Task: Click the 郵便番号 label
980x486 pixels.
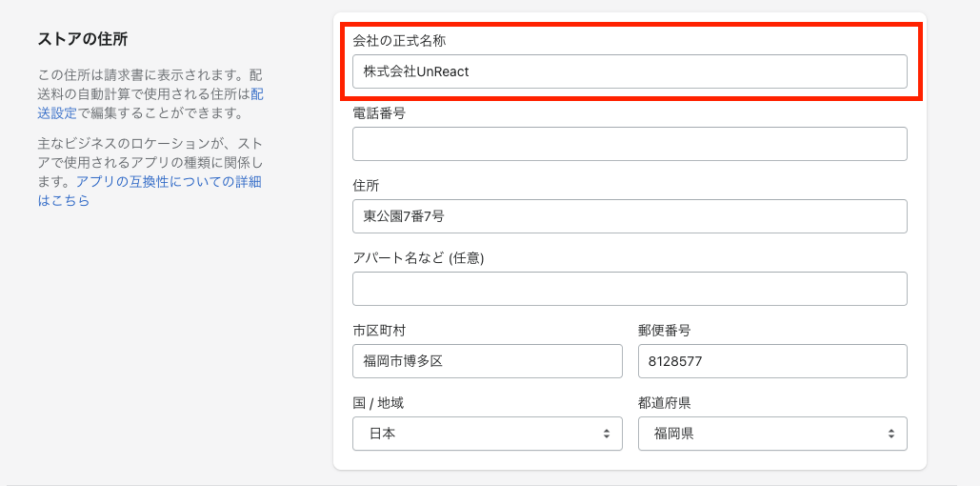Action: point(664,330)
